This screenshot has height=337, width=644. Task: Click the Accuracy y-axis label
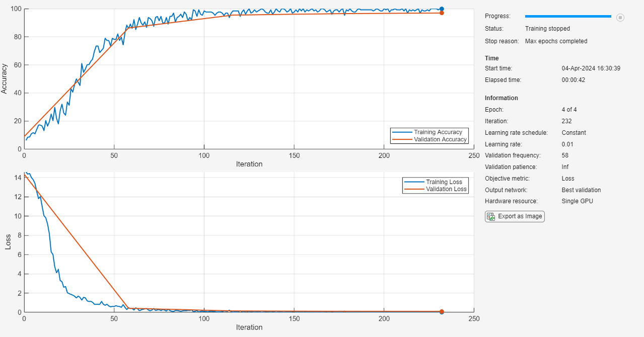point(5,78)
